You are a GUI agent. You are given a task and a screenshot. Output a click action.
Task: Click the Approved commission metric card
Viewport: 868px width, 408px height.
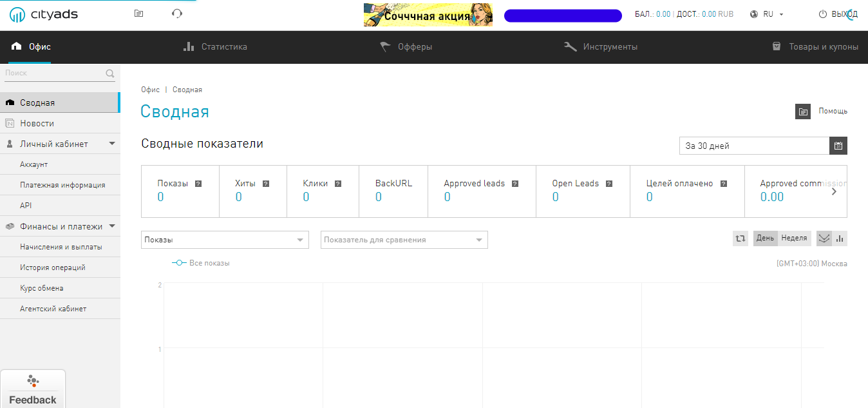coord(796,191)
